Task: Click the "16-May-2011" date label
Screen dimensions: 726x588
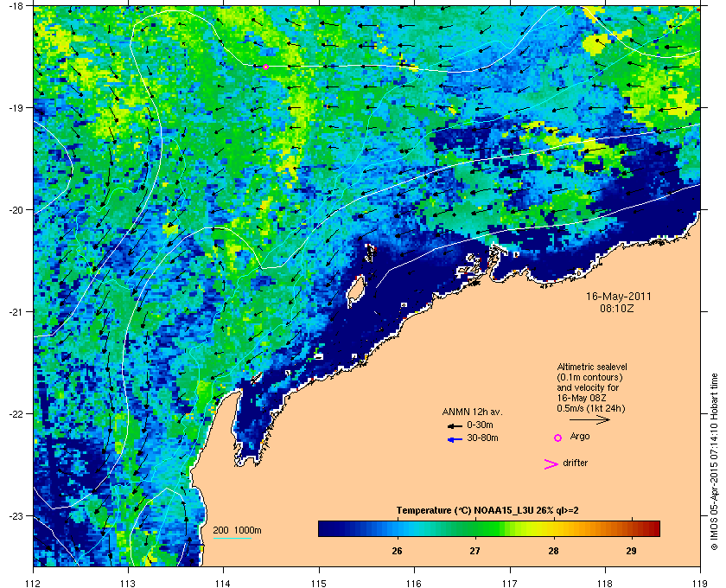Action: 619,296
